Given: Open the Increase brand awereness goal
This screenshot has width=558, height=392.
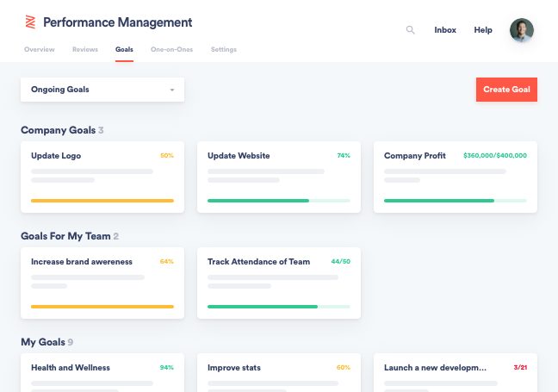Looking at the screenshot, I should click(102, 283).
